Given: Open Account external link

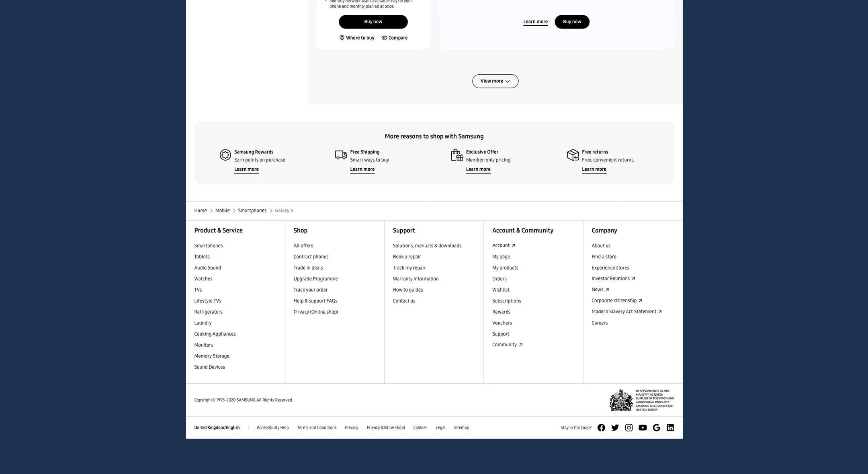Looking at the screenshot, I should pos(504,245).
